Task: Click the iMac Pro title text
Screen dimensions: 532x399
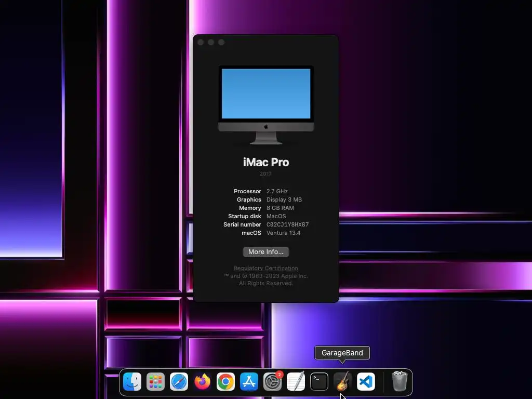Action: pos(265,162)
